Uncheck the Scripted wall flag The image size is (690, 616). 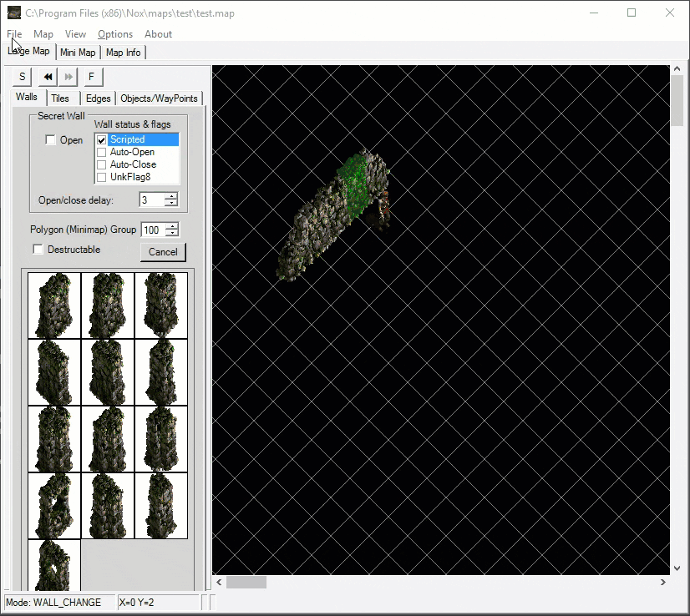coord(102,140)
